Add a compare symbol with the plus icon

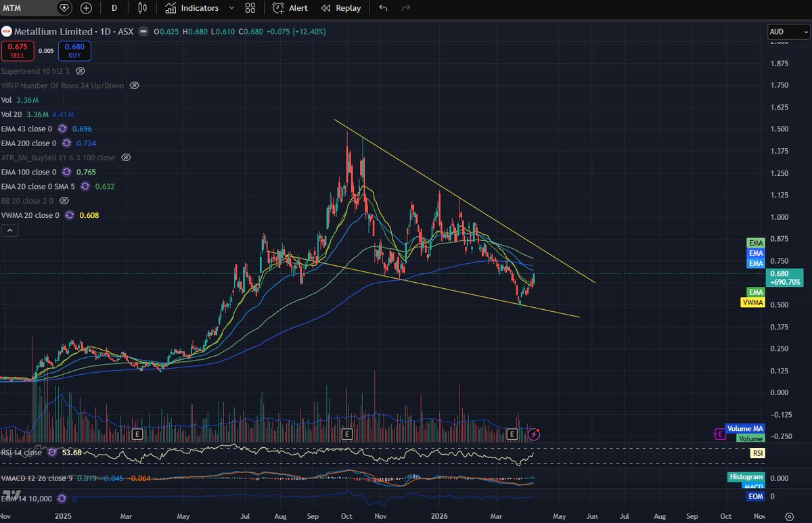pos(86,8)
